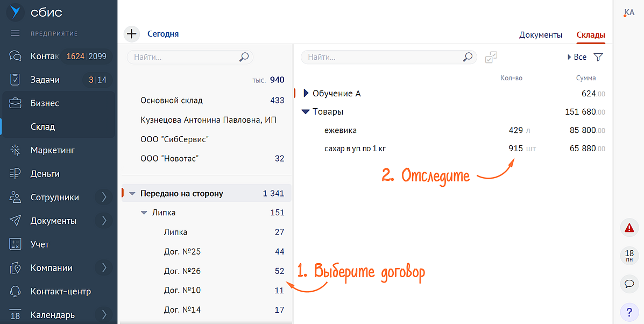Open help via the question mark icon

click(629, 312)
